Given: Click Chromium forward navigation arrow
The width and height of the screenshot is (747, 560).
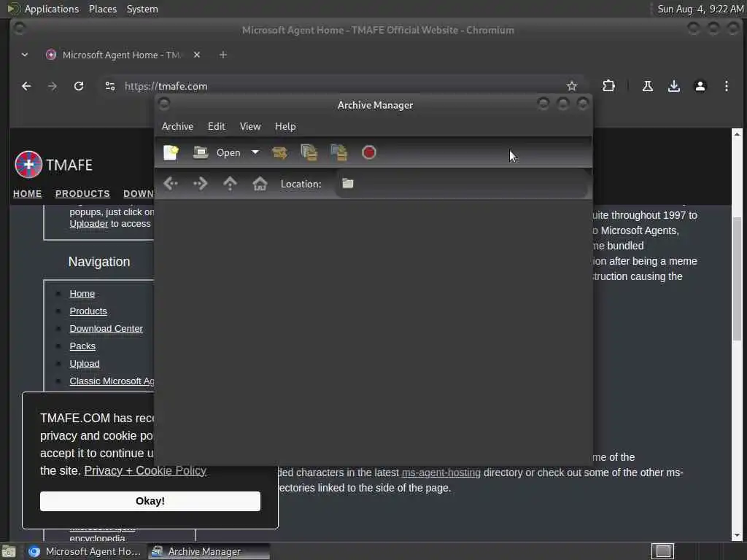Looking at the screenshot, I should (53, 86).
